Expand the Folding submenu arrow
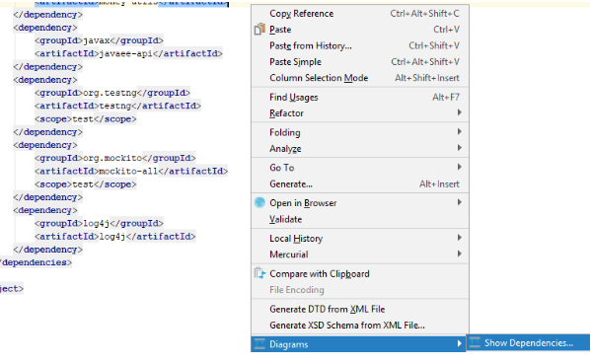 coord(459,131)
